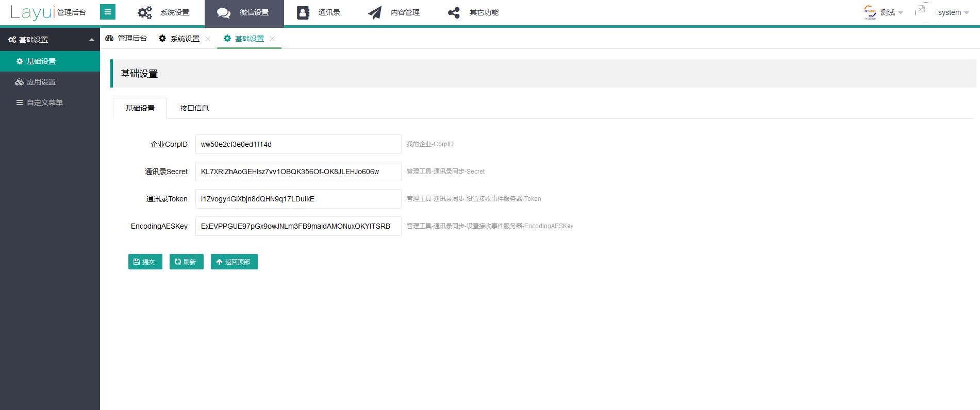Open 应用设置 in the left sidebar
The width and height of the screenshot is (980, 410).
click(50, 82)
